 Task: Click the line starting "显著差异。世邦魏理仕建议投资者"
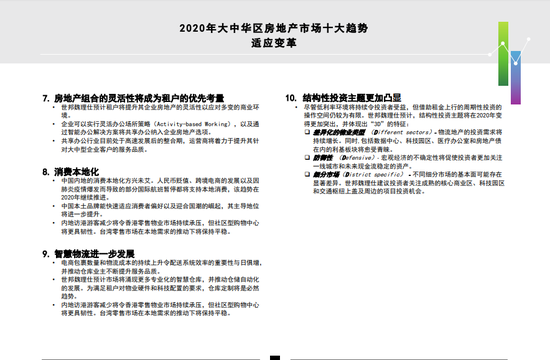pos(409,183)
